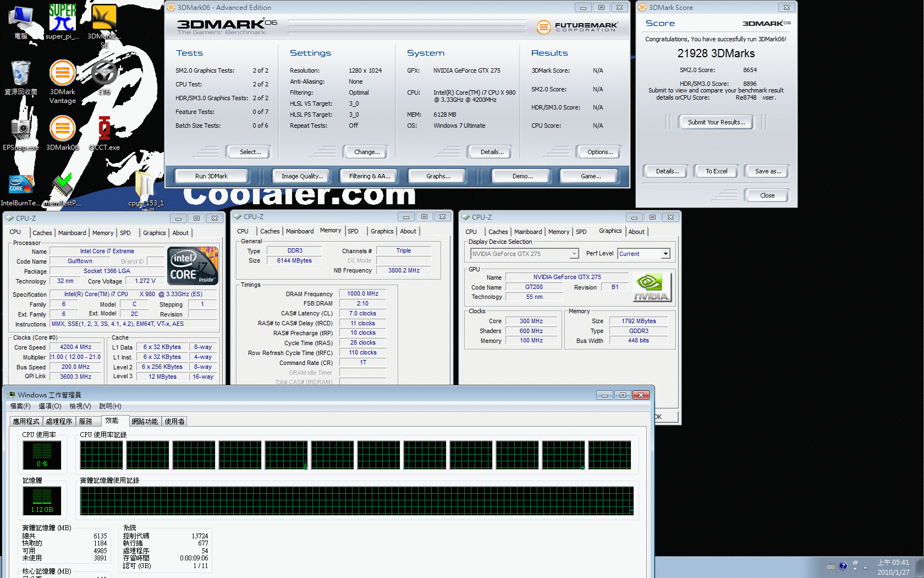Open Mainboard tab in left CPU-Z window
The image size is (924, 578).
[x=72, y=233]
